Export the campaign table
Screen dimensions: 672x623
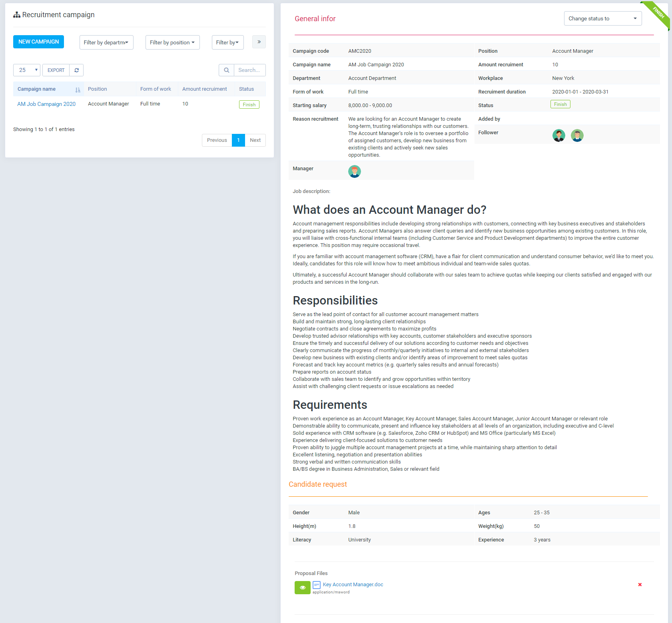[x=56, y=70]
